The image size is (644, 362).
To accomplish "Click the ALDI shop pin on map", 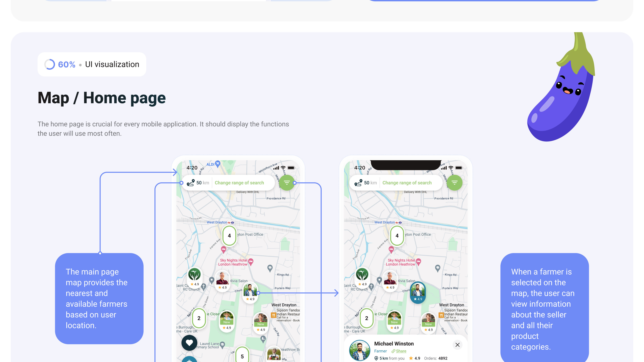I will click(x=218, y=164).
